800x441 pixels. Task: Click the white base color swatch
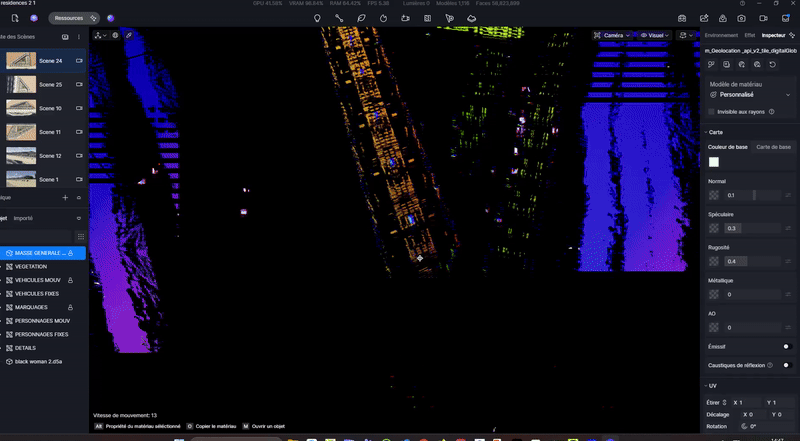pyautogui.click(x=714, y=162)
